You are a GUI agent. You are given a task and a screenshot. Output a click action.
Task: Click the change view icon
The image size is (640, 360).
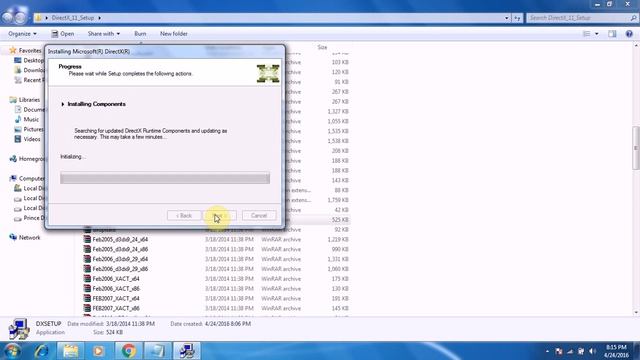tap(587, 33)
